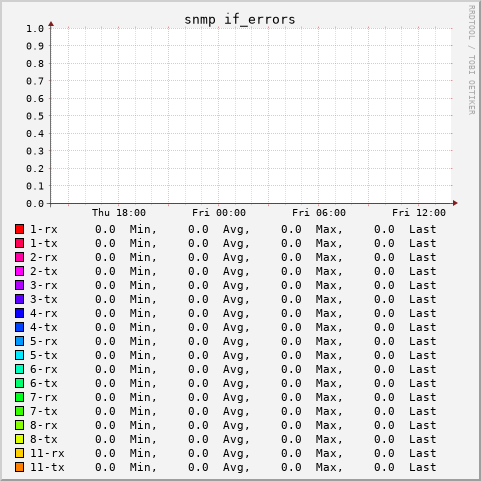481x481 pixels.
Task: Click the red 1-rx legend swatch
Action: (x=19, y=229)
